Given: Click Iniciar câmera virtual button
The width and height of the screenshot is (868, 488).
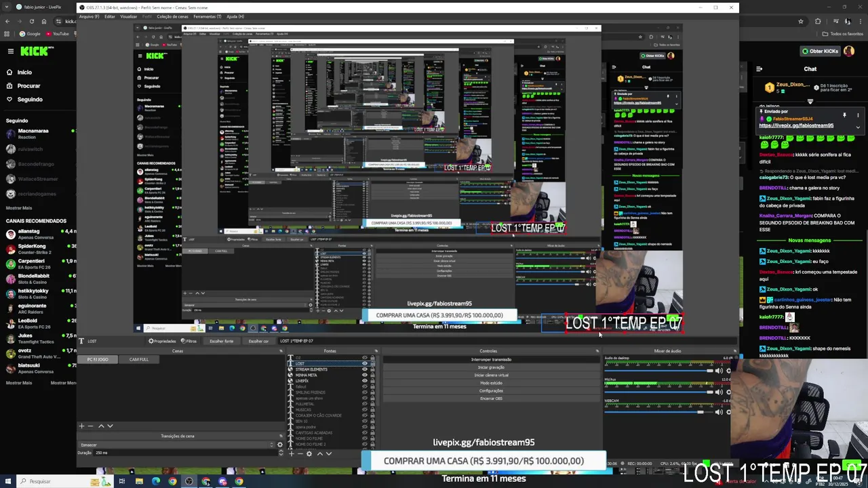Looking at the screenshot, I should 491,375.
